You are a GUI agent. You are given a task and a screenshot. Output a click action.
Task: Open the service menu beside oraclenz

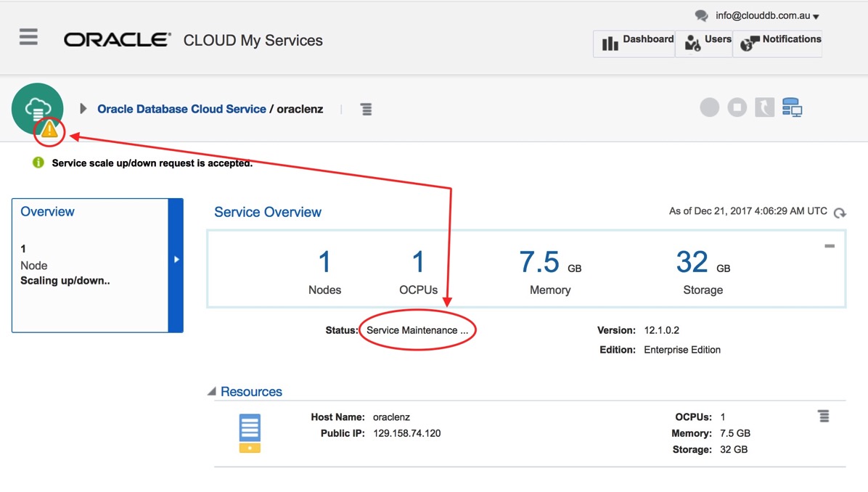366,110
